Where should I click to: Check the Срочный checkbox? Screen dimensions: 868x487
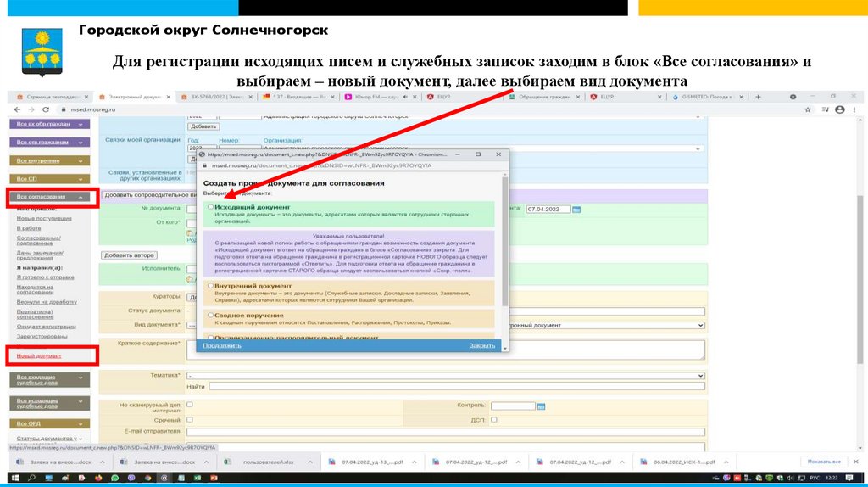[190, 419]
